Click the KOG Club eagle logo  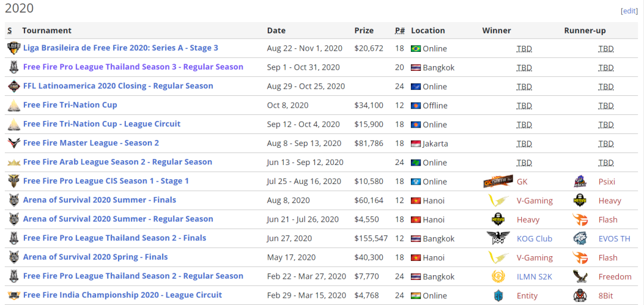click(498, 238)
